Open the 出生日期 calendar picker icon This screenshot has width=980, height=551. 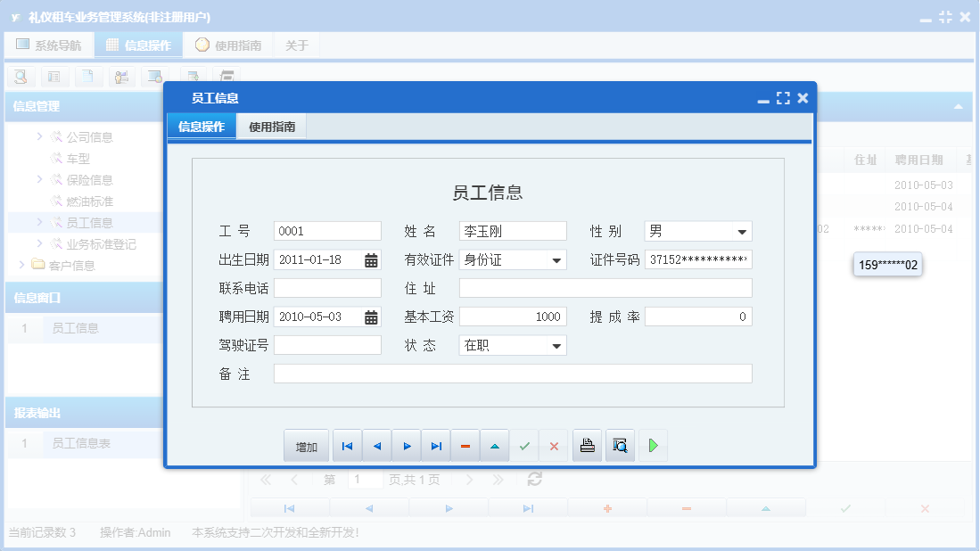click(x=370, y=259)
